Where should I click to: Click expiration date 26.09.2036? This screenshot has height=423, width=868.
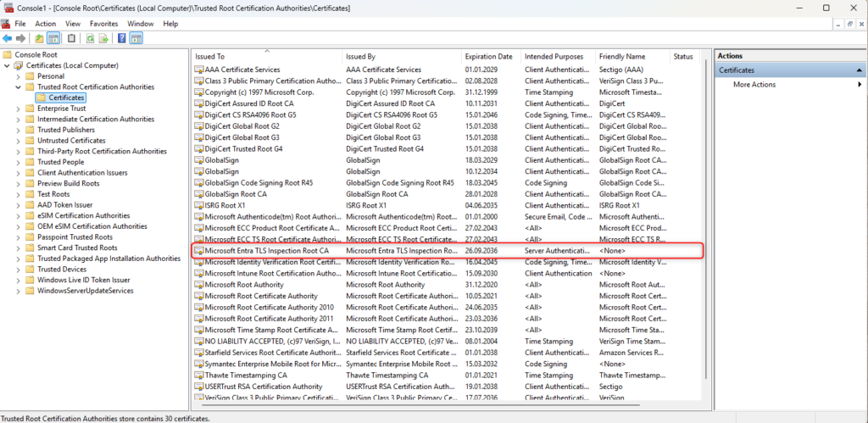point(481,251)
